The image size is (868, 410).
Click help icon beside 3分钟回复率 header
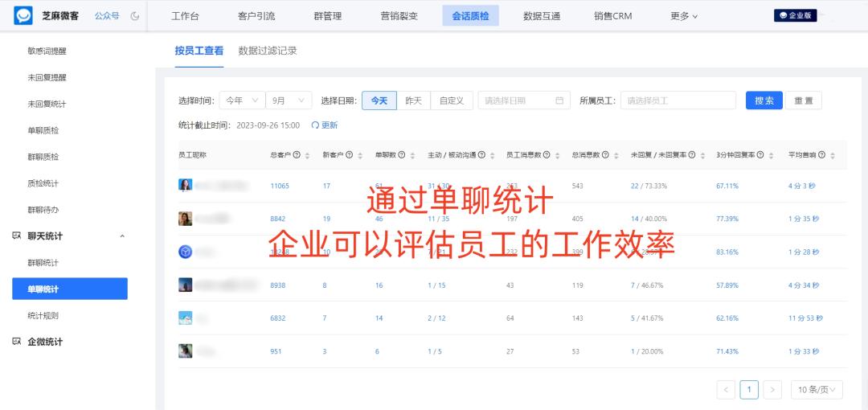[x=760, y=155]
